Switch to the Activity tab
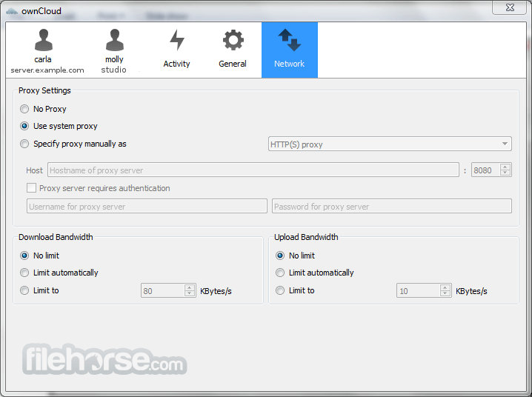This screenshot has height=397, width=532. (177, 50)
